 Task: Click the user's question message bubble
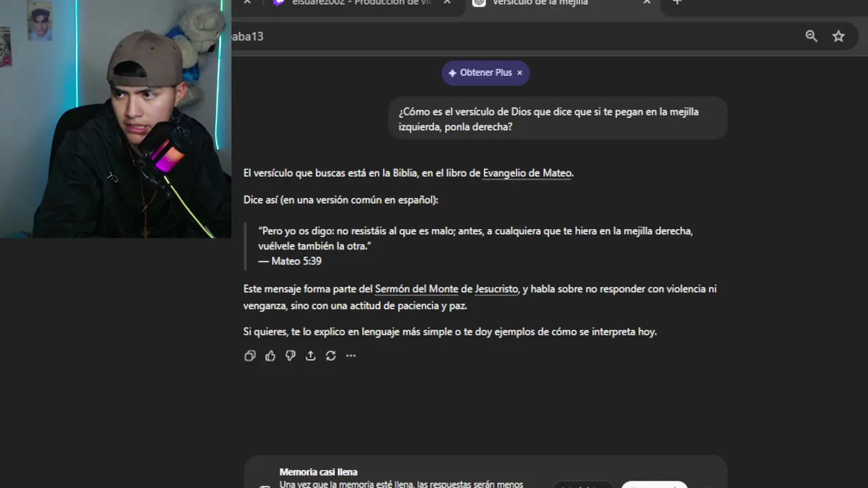[x=557, y=119]
